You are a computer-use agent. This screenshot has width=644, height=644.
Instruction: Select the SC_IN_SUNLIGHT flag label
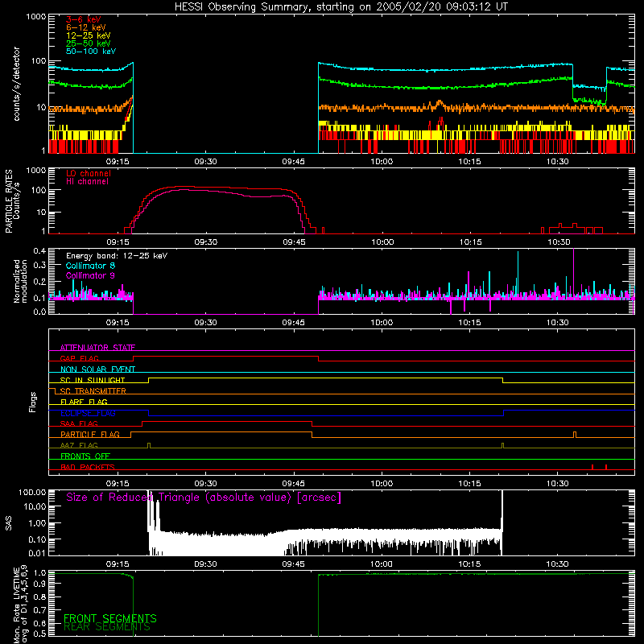pos(93,380)
